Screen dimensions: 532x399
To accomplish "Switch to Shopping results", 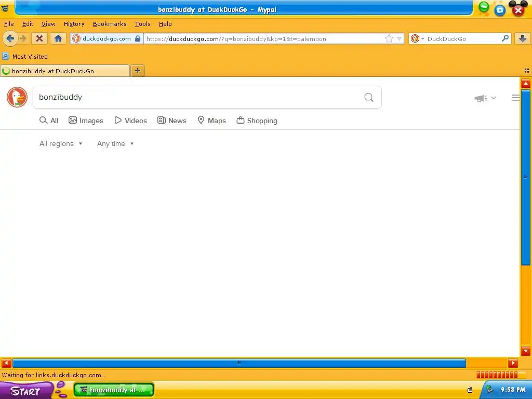I will (x=257, y=121).
